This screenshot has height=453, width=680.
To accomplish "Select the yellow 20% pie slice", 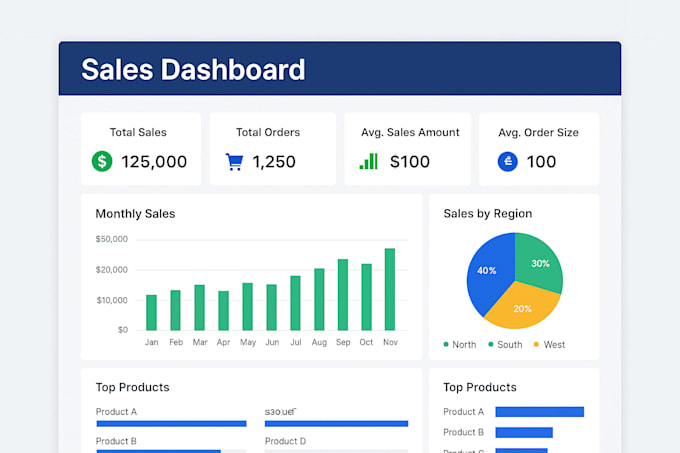I will [x=523, y=308].
